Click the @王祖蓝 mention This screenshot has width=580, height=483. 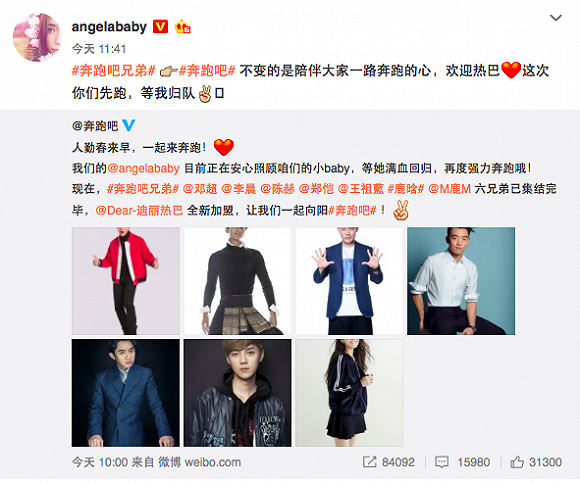point(361,189)
